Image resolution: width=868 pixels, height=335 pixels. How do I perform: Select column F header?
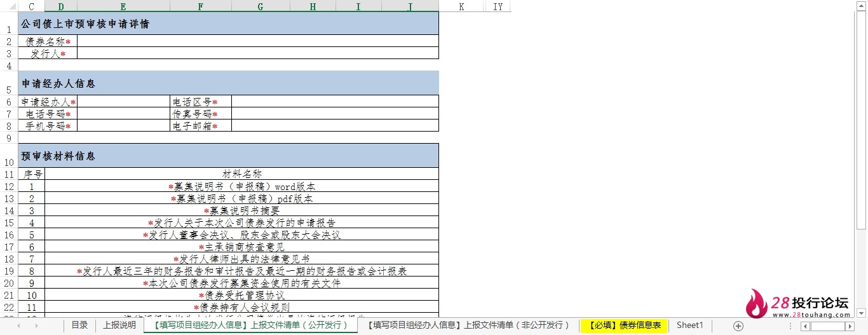(x=201, y=6)
